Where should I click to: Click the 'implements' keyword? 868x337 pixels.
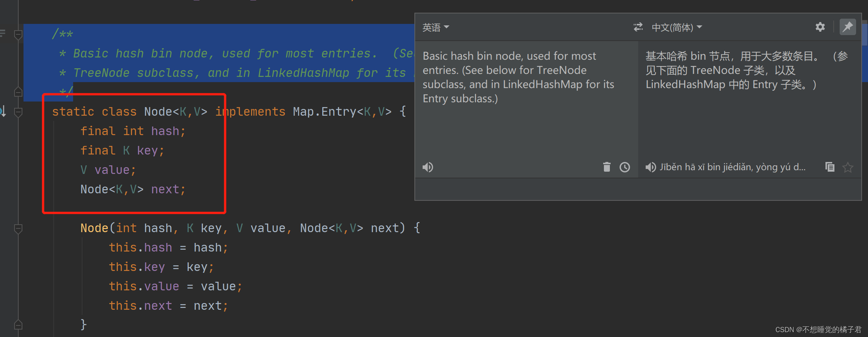coord(250,112)
